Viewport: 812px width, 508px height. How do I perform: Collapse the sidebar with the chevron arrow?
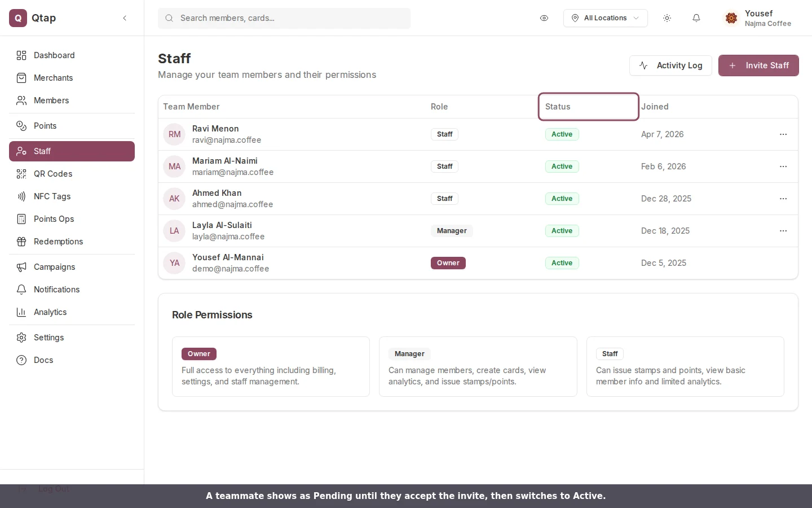pyautogui.click(x=125, y=18)
